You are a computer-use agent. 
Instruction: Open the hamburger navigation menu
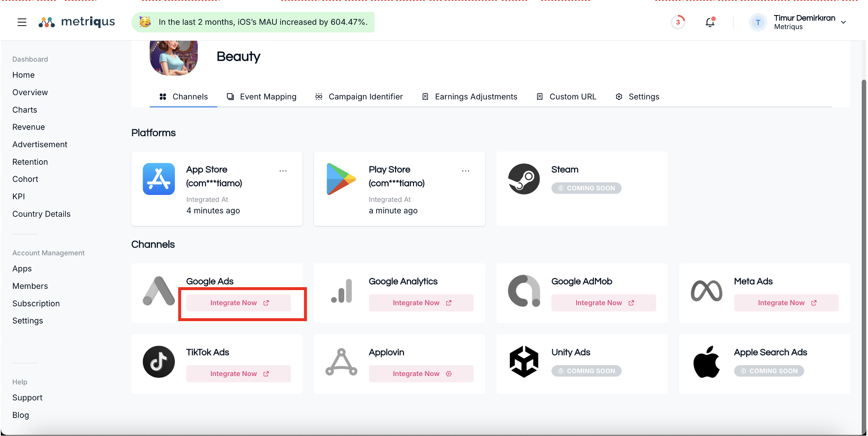click(x=22, y=22)
